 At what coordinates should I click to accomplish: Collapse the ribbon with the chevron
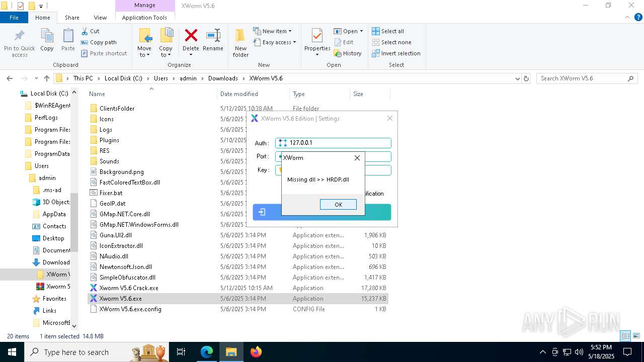[x=627, y=17]
